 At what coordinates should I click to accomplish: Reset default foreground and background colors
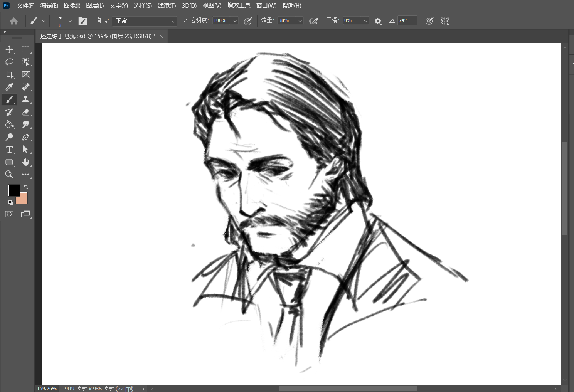[x=10, y=202]
